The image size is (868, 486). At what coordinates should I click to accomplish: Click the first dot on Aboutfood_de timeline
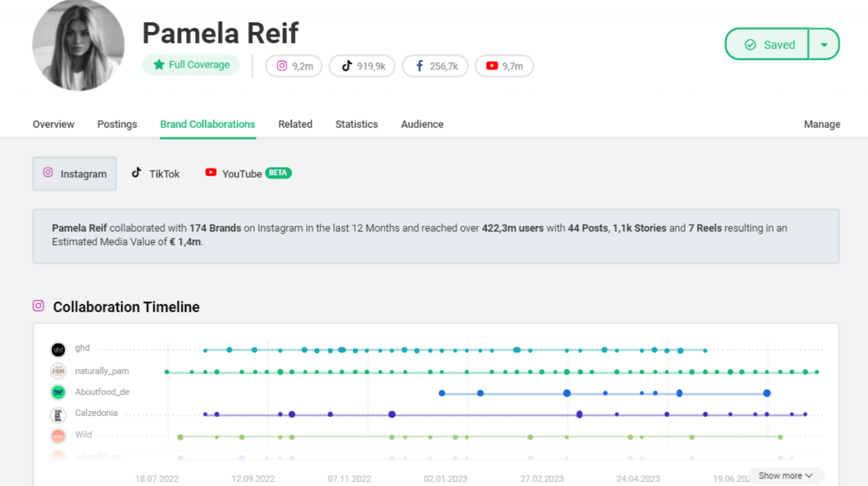[x=442, y=393]
